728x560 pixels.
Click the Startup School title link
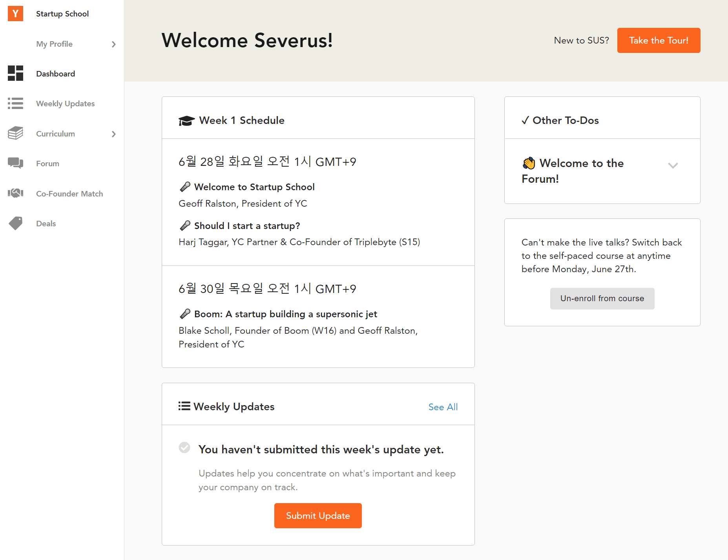click(62, 14)
